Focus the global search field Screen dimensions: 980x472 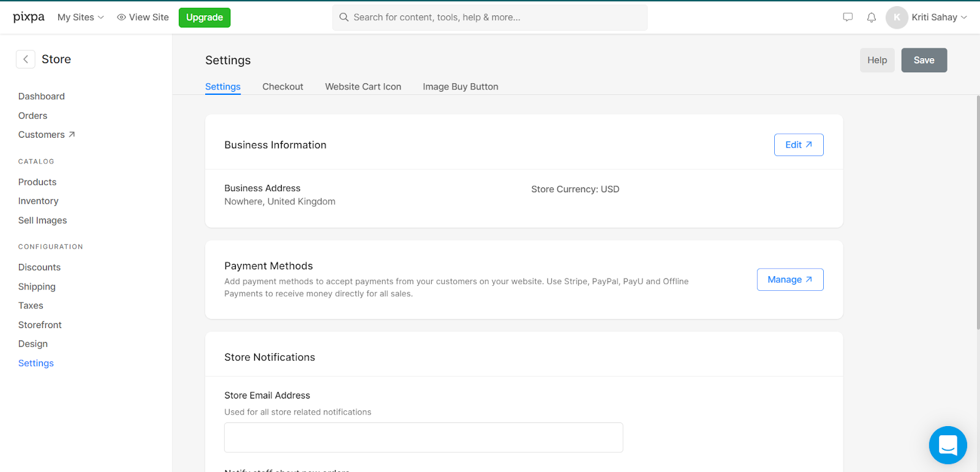point(490,18)
